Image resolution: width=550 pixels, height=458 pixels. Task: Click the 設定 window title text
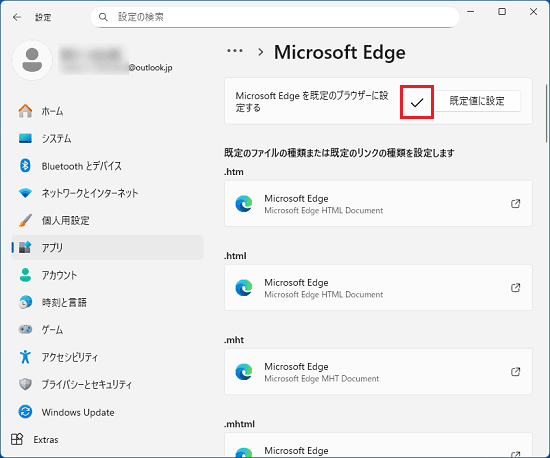43,17
